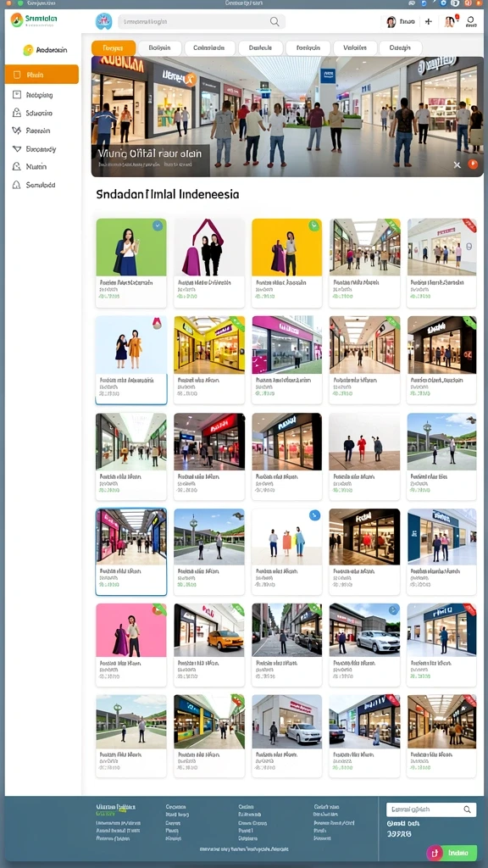Focus the top search input field
The image size is (488, 868).
202,21
